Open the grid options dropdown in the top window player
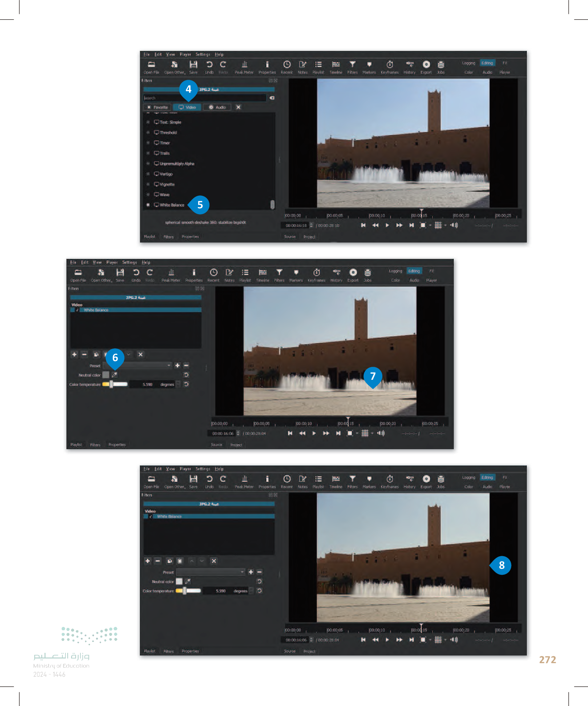The image size is (588, 706). [445, 225]
